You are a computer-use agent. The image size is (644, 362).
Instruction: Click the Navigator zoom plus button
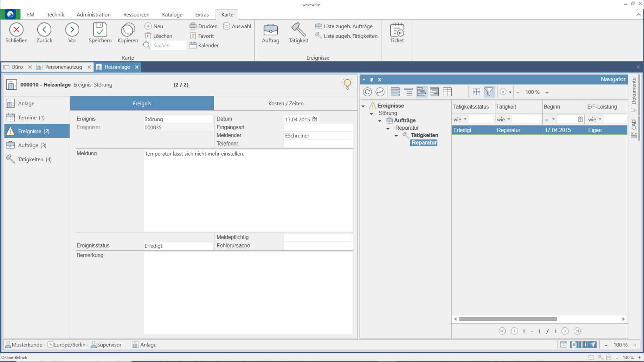(547, 92)
